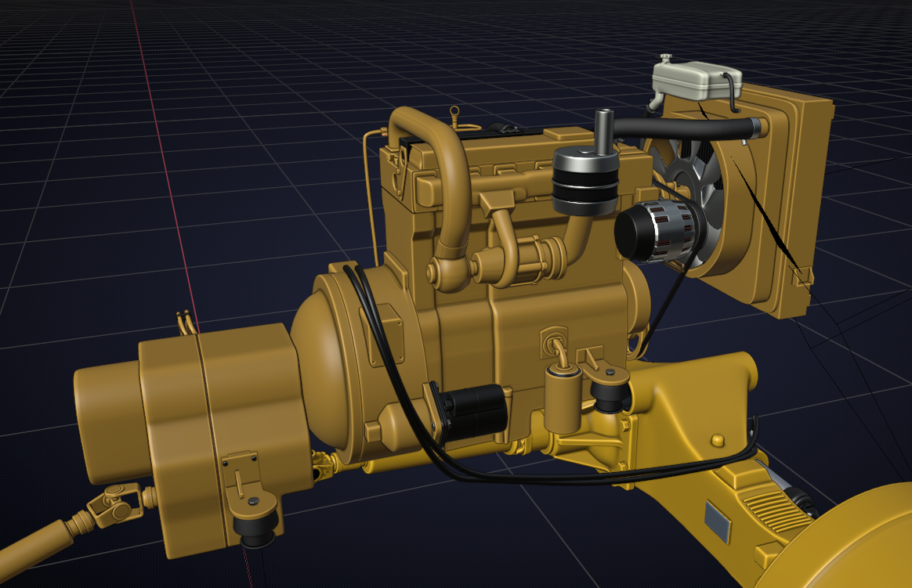Select the dipstick ring handle atop engine
This screenshot has height=588, width=912.
[x=455, y=113]
